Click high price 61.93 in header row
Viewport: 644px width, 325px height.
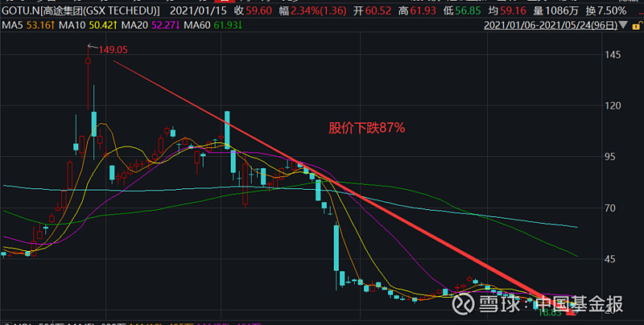point(423,10)
